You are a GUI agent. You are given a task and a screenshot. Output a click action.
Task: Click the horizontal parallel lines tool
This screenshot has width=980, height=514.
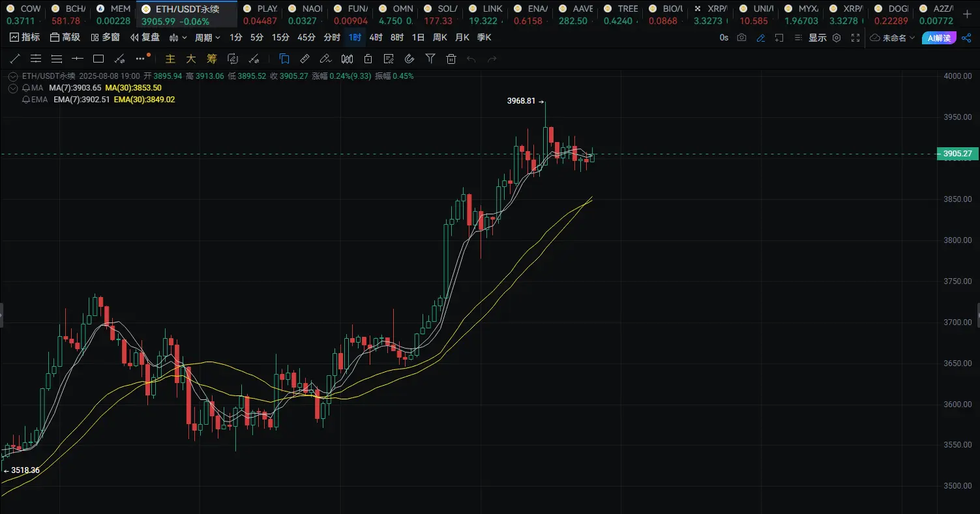tap(36, 59)
